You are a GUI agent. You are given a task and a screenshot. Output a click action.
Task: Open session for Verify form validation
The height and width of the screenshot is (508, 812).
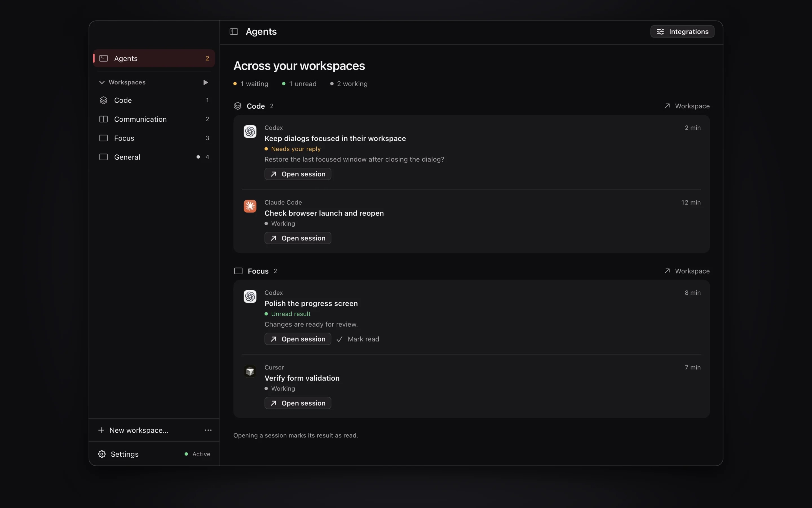pyautogui.click(x=298, y=403)
